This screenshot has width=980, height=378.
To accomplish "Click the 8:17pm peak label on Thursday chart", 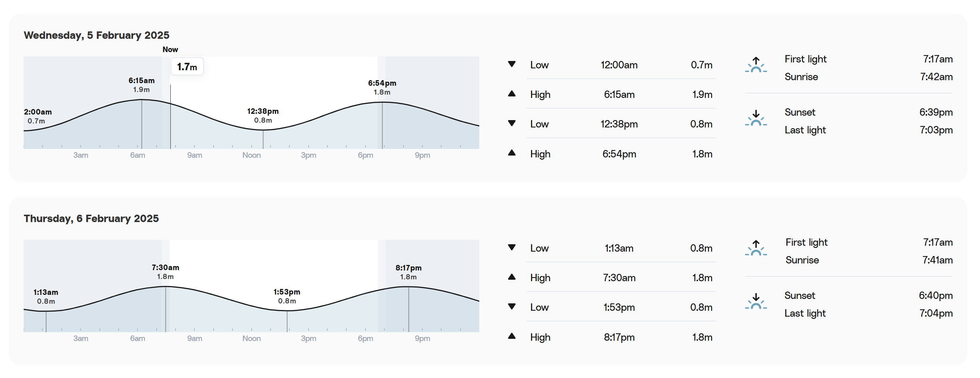I will click(408, 272).
